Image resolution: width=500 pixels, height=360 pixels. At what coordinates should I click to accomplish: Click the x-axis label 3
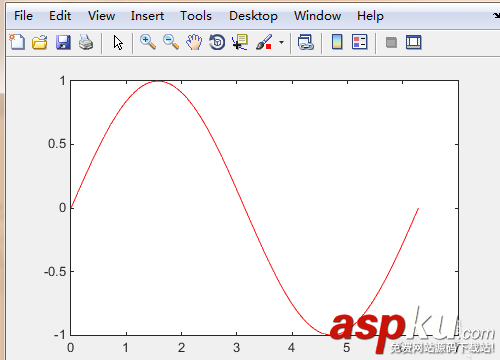point(237,348)
